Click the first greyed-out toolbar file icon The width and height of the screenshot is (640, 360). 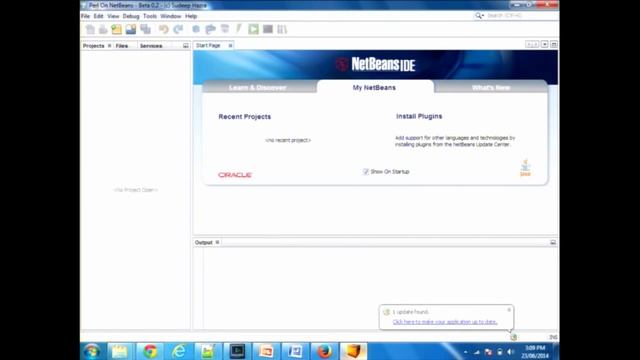90,29
